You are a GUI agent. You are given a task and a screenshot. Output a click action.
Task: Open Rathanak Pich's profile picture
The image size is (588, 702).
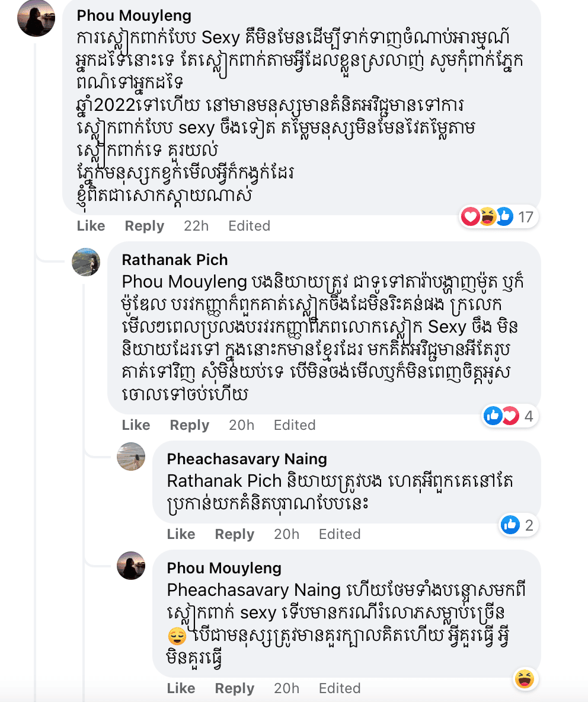pos(86,262)
